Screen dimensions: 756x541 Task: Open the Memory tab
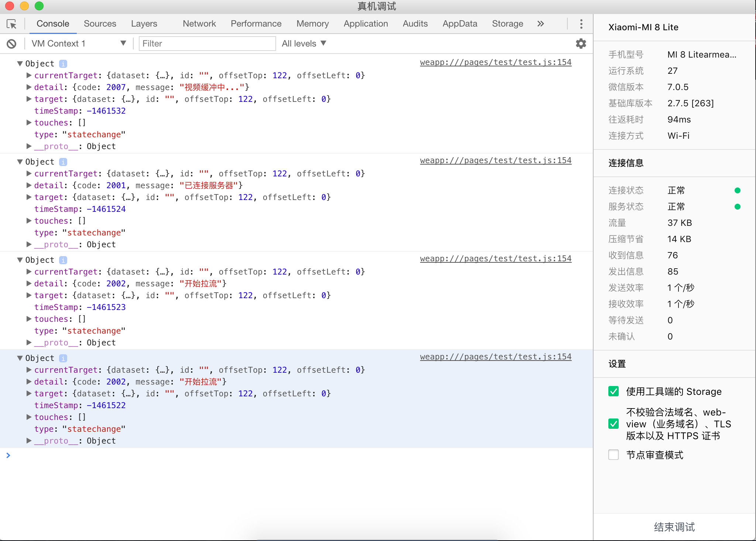click(x=313, y=24)
